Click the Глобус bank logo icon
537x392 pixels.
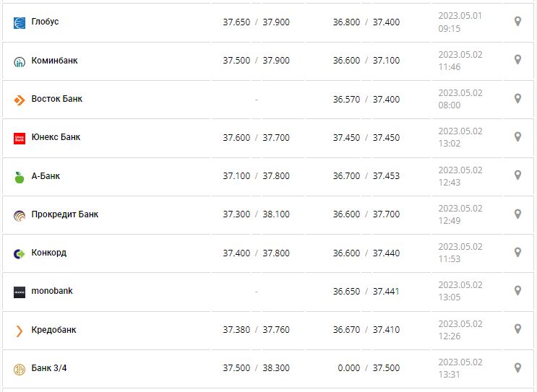coord(20,22)
